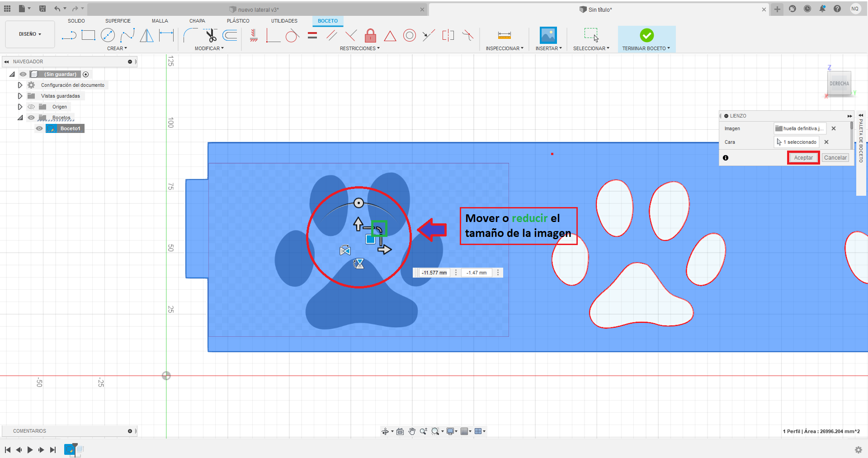The image size is (868, 458).
Task: Open the Help question mark menu
Action: tap(837, 9)
